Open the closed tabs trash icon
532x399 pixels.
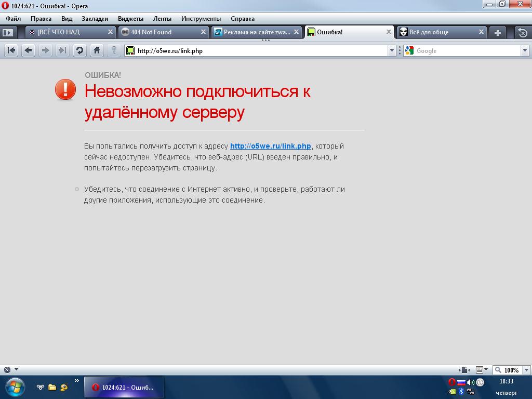point(523,32)
